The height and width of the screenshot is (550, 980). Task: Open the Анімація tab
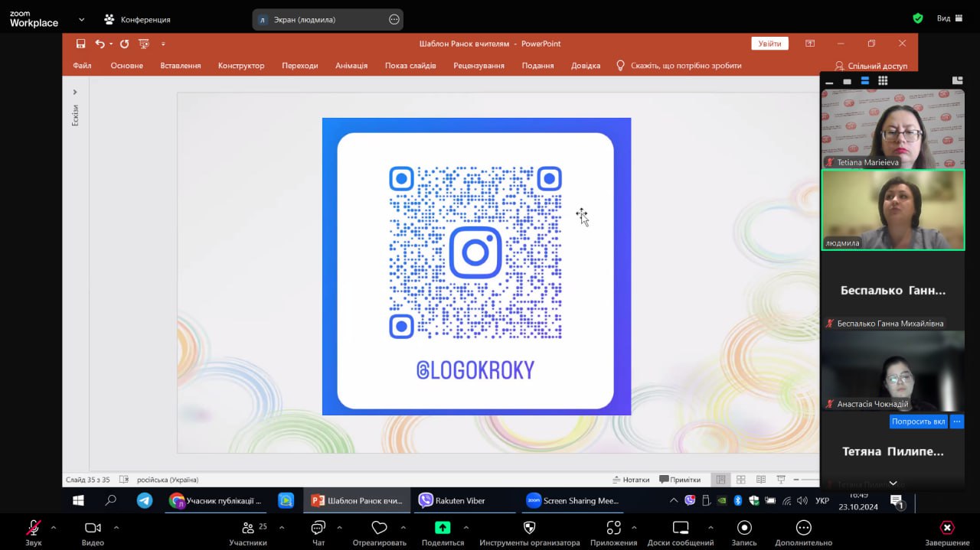351,66
